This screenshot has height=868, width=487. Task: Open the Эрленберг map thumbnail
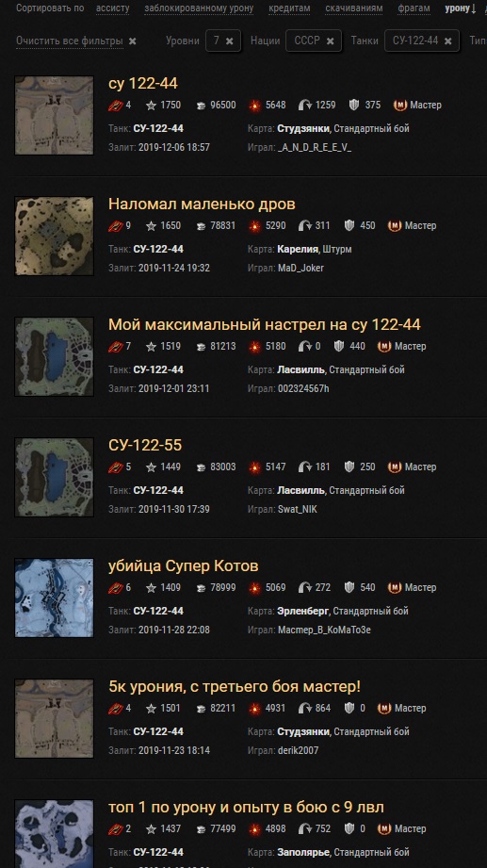coord(55,598)
